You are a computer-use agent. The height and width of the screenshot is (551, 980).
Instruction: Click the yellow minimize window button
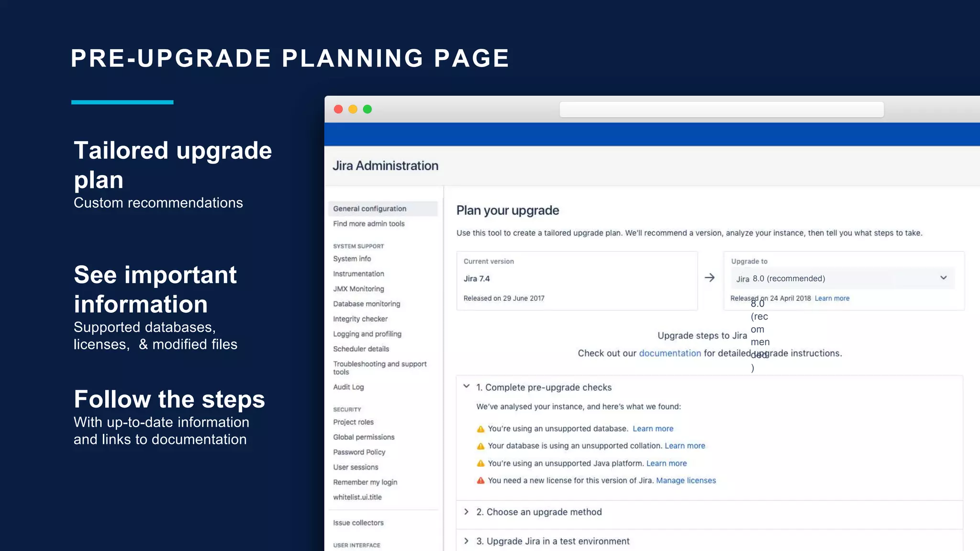coord(353,109)
